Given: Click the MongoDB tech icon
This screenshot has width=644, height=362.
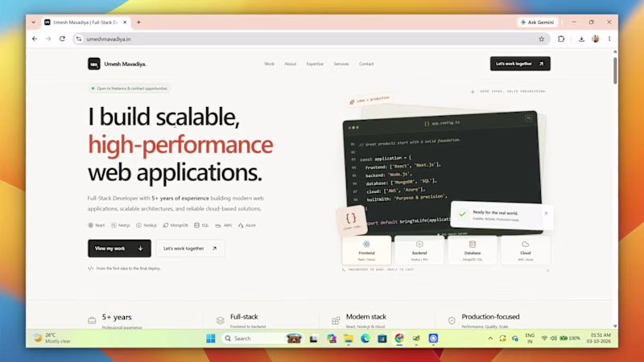Looking at the screenshot, I should [x=166, y=225].
